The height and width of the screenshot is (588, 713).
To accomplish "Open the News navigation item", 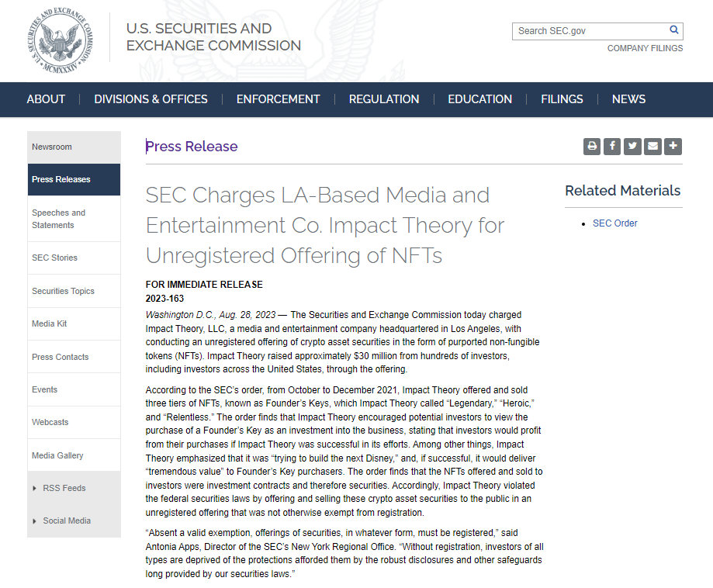I will pos(628,99).
